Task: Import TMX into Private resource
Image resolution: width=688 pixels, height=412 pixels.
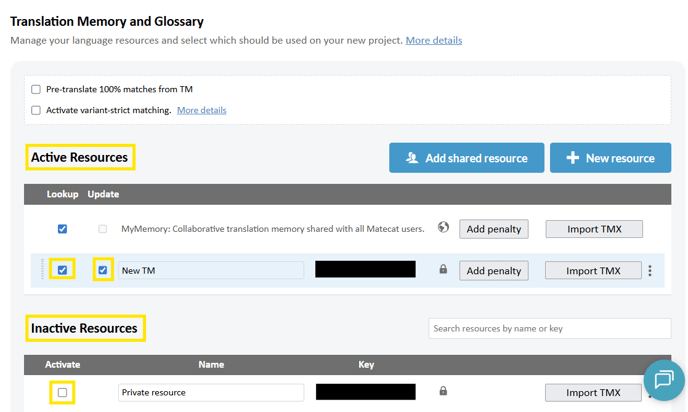Action: 593,392
